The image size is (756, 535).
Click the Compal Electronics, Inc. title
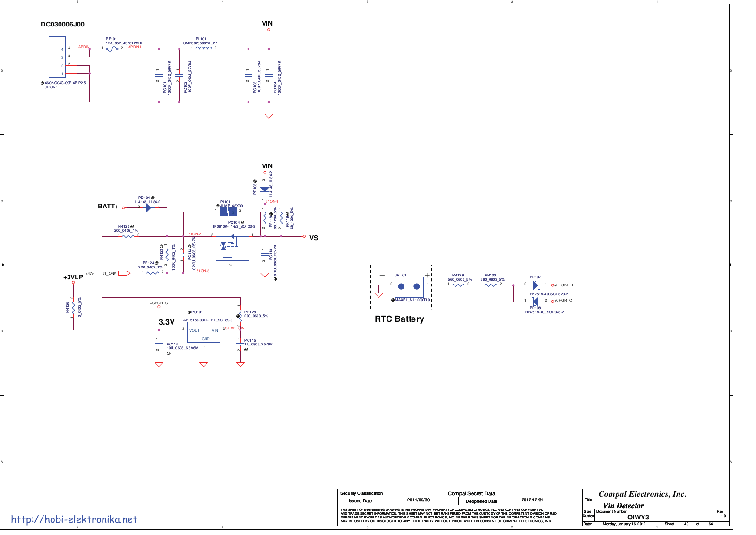642,494
